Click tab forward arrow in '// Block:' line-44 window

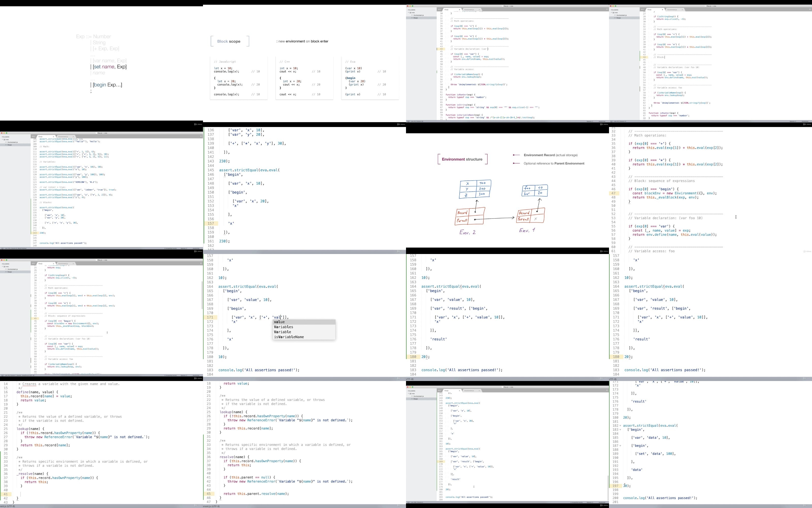[x=643, y=9]
